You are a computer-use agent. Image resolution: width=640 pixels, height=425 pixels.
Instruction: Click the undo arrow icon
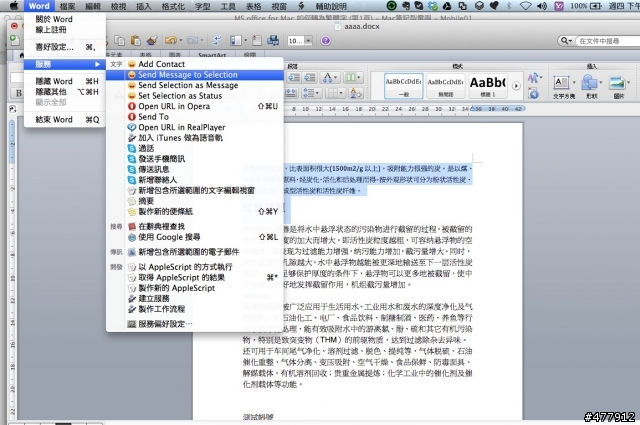(x=171, y=40)
